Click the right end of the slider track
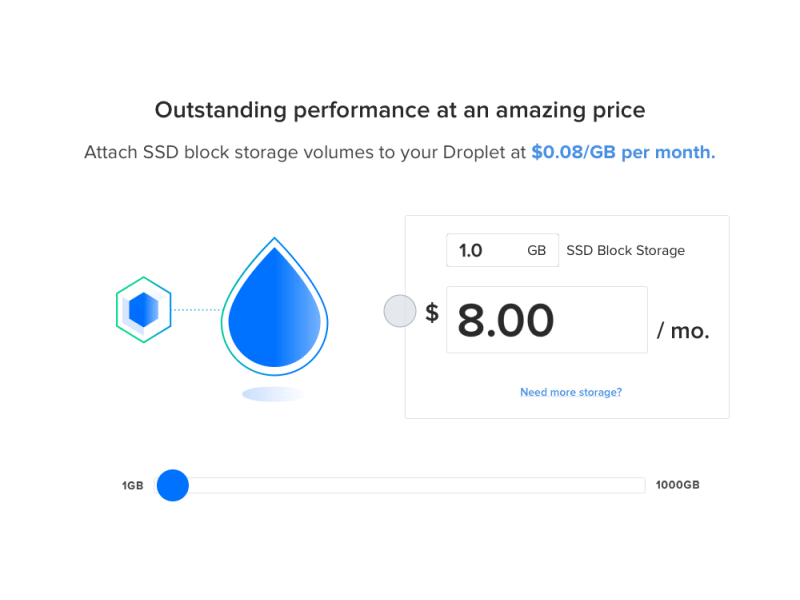Screen dimensions: 800x600 pyautogui.click(x=642, y=485)
